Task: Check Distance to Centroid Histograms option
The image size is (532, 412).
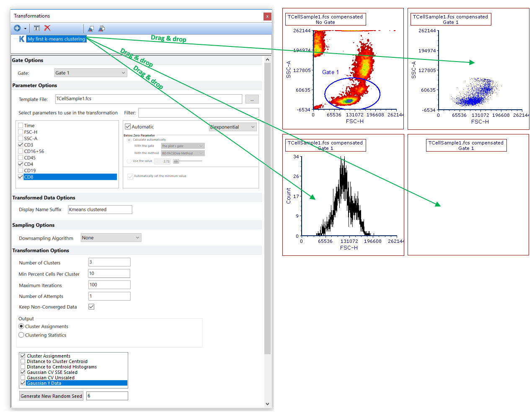Action: click(23, 367)
